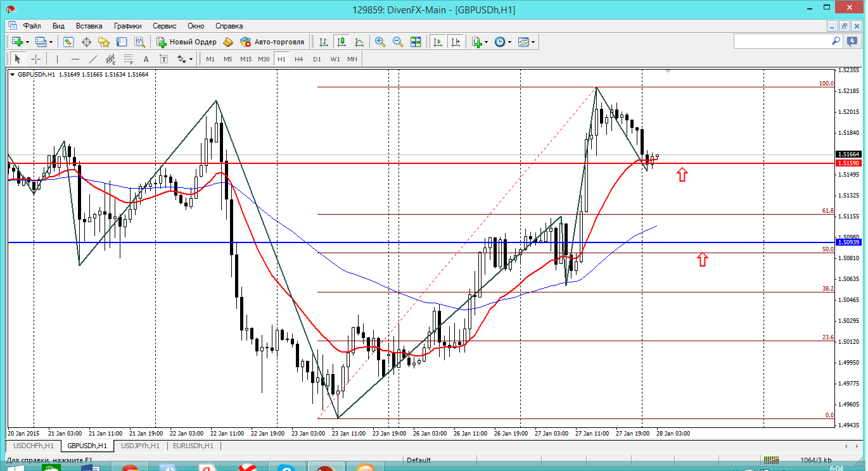Viewport: 868px width, 471px height.
Task: Toggle the Auto-торговля button
Action: (x=272, y=42)
